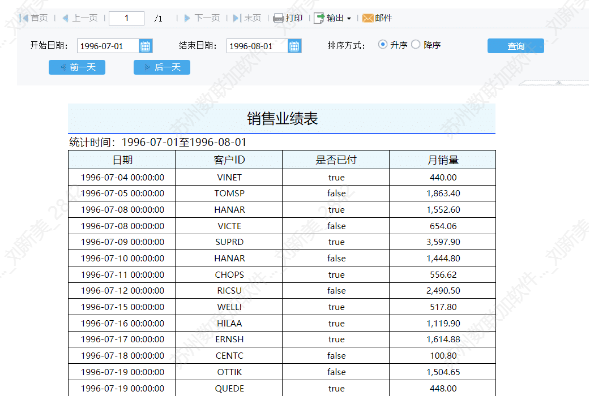
Task: Click the 1996-07-15 00:00:00 date cell
Action: (x=122, y=307)
